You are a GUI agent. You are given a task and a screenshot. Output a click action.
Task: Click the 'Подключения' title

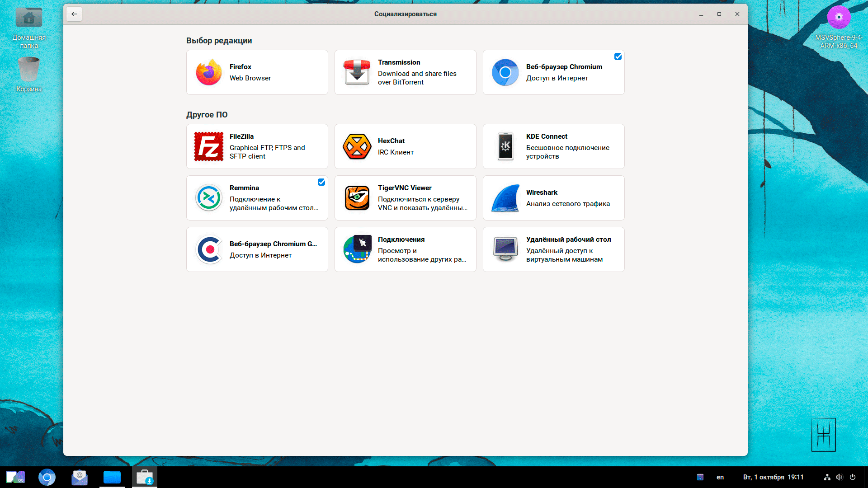[401, 239]
